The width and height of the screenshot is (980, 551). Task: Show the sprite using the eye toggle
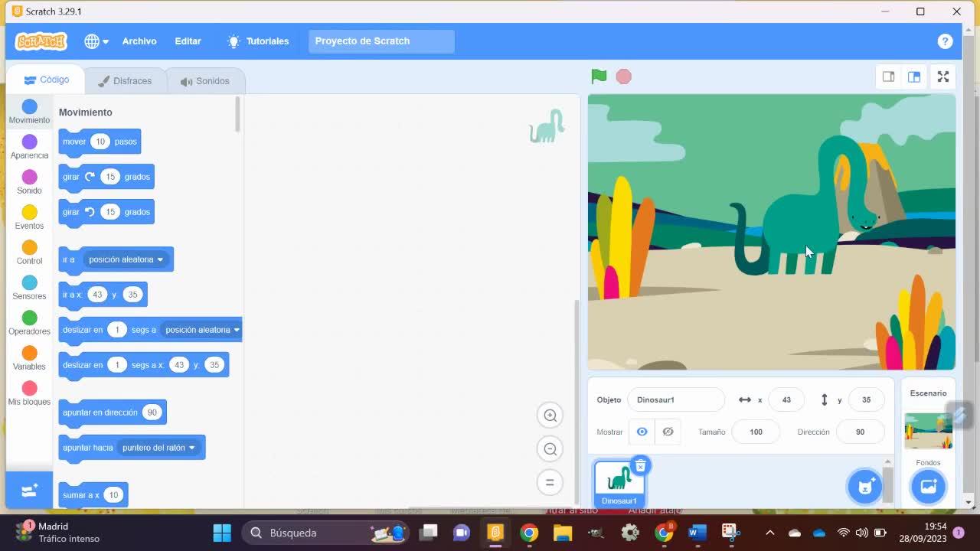pos(642,432)
